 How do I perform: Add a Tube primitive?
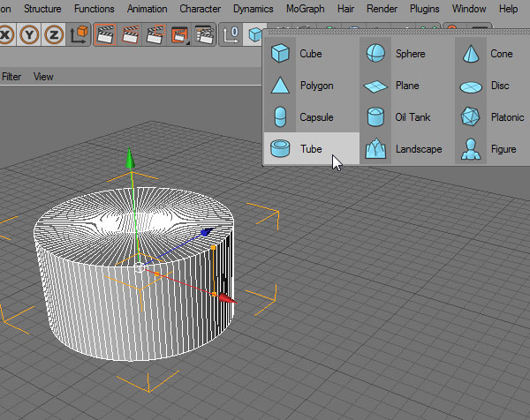[x=311, y=148]
